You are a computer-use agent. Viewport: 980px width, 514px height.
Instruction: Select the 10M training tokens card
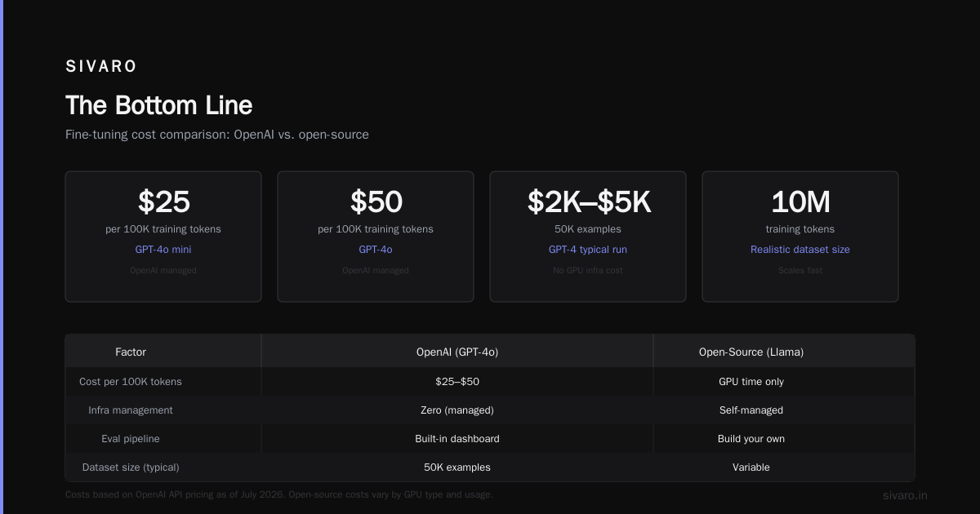click(x=800, y=237)
